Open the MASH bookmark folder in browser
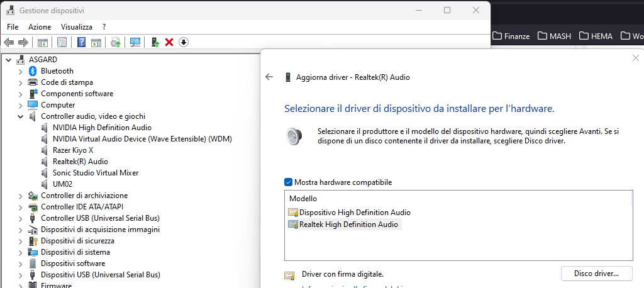This screenshot has height=288, width=644. pyautogui.click(x=555, y=36)
